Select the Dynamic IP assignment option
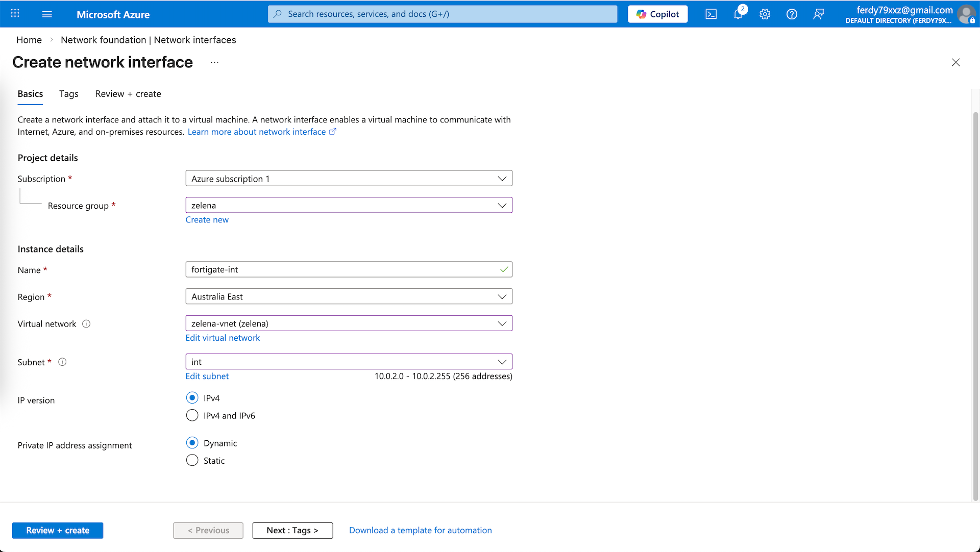Image resolution: width=980 pixels, height=552 pixels. pos(192,443)
